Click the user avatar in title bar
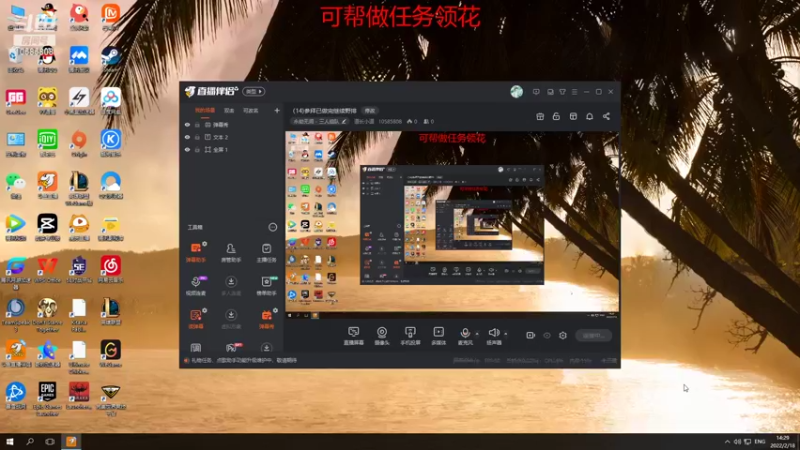The image size is (800, 450). 516,91
